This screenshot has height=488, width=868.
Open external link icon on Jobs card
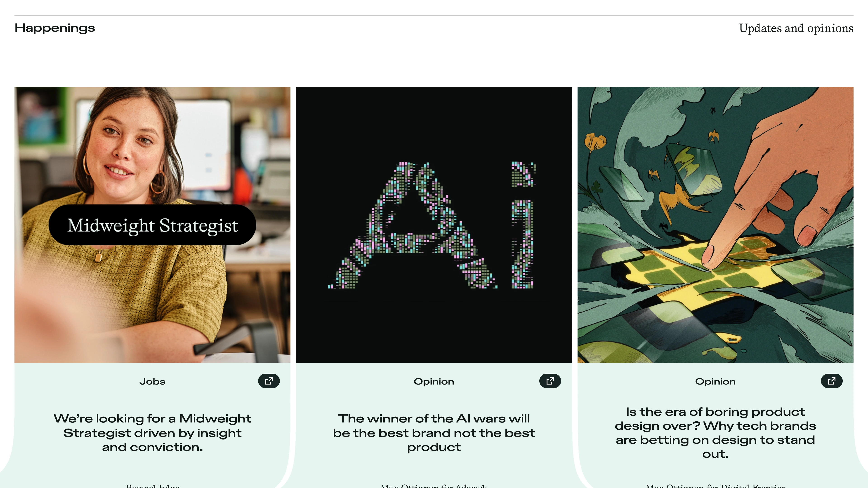[x=269, y=381]
